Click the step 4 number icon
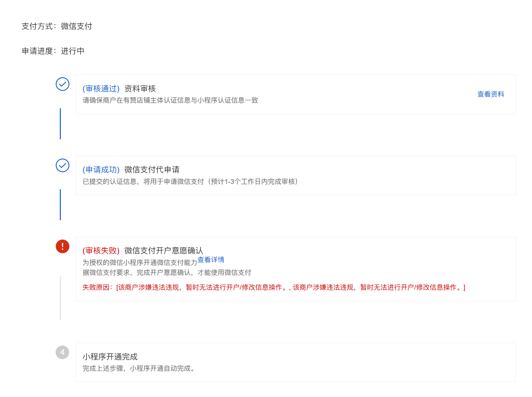The width and height of the screenshot is (532, 397). 62,352
